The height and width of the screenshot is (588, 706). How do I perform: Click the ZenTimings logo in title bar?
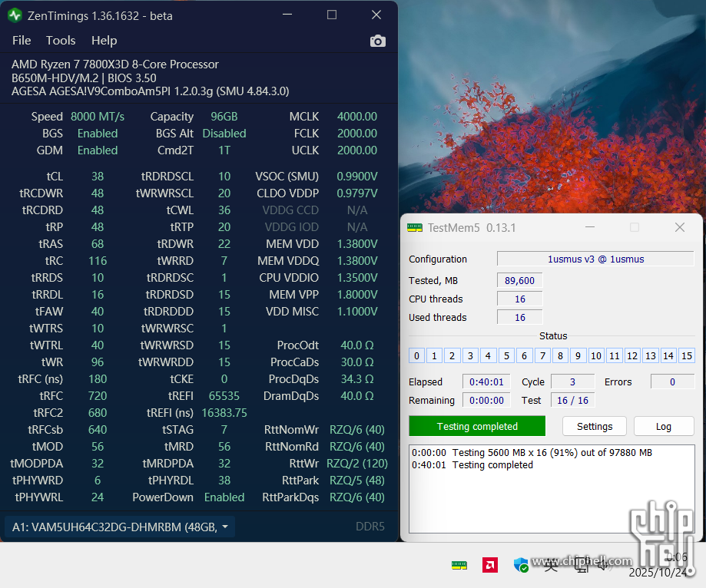(x=15, y=15)
